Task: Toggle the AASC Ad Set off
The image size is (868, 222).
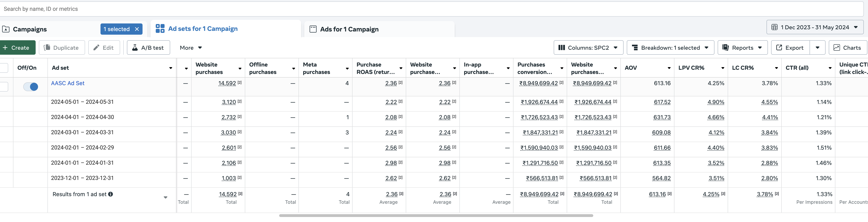Action: tap(31, 87)
